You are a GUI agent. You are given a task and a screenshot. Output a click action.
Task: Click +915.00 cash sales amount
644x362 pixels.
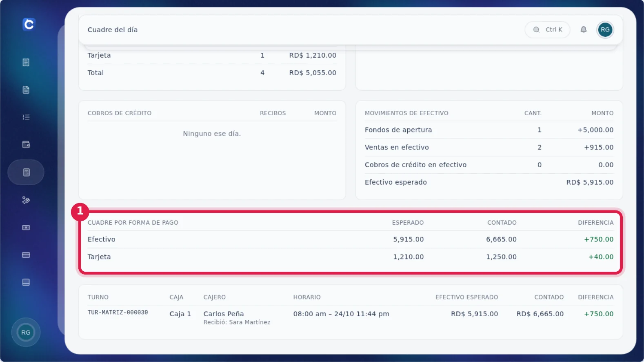point(599,147)
